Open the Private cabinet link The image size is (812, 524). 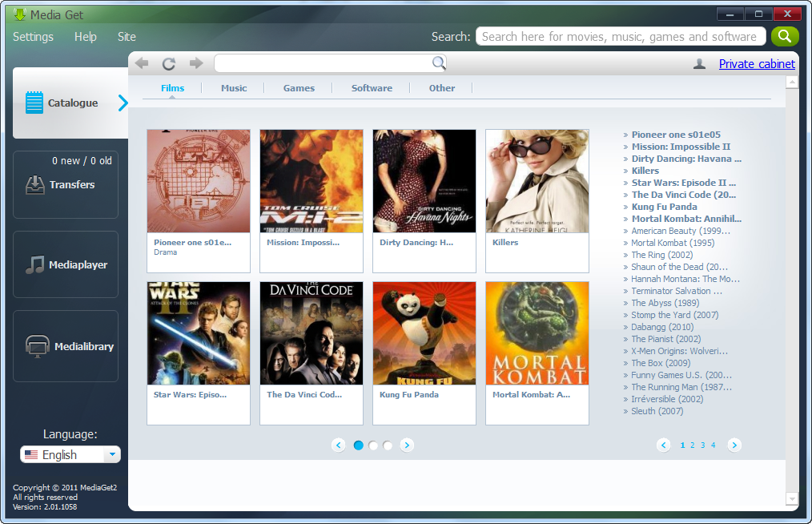pos(757,64)
